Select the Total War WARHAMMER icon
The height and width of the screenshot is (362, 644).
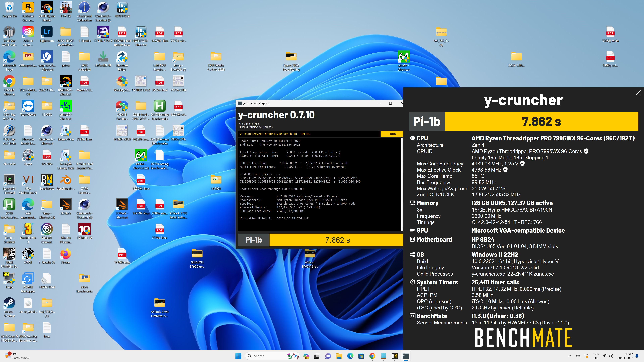click(9, 37)
